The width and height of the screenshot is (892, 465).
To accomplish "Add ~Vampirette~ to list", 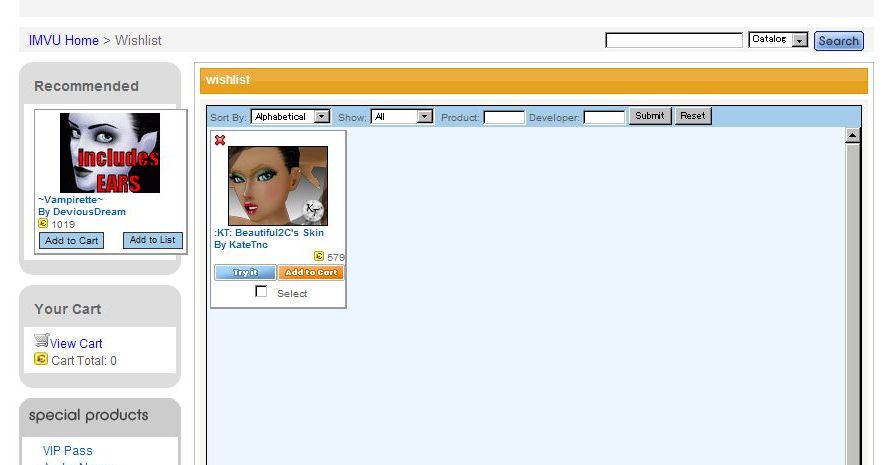I will pyautogui.click(x=153, y=240).
